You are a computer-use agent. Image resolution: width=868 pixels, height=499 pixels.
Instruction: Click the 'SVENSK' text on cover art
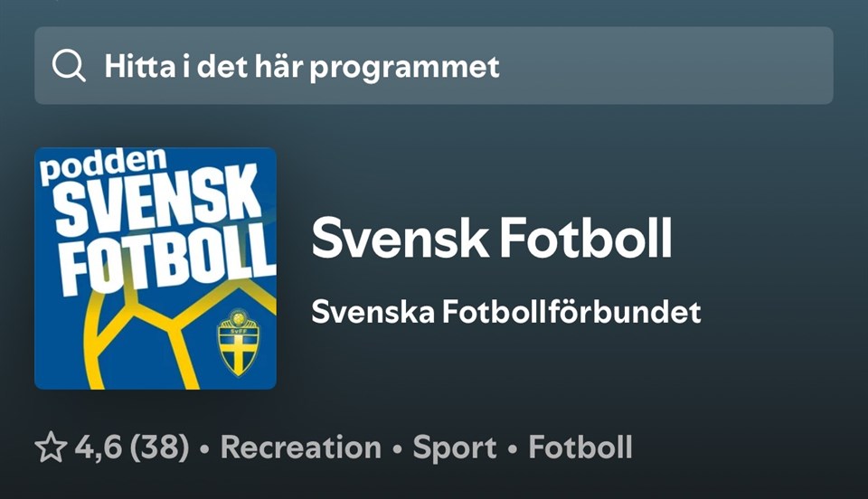[157, 201]
